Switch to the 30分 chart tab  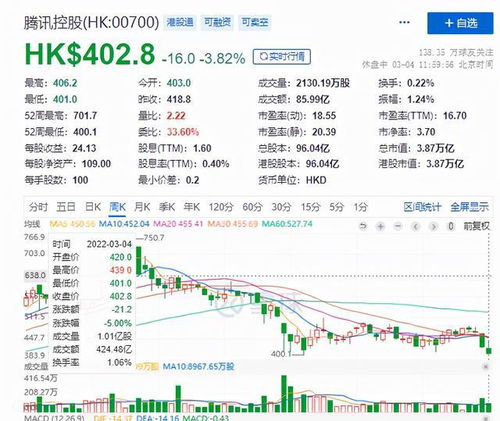281,207
